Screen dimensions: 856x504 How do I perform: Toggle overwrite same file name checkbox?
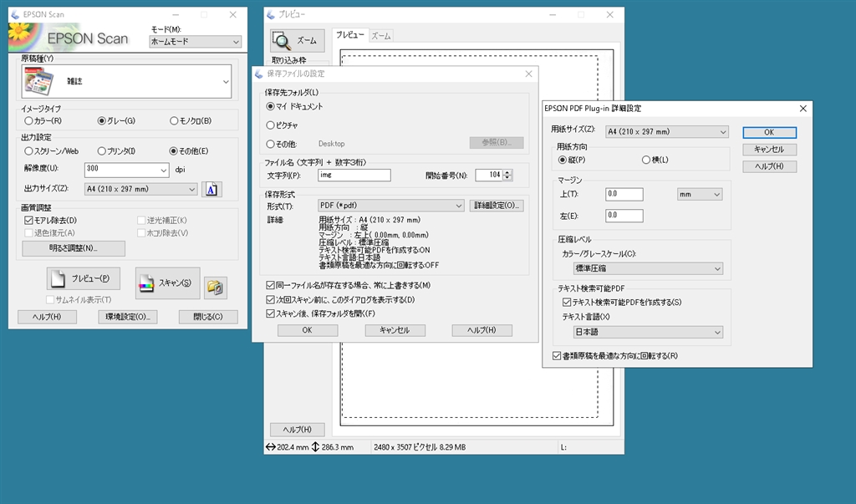click(349, 285)
